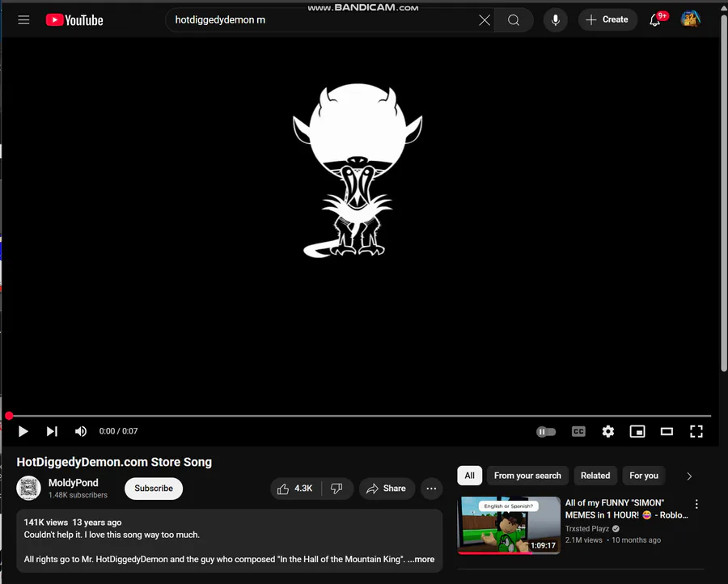728x584 pixels.
Task: Show more filter chips arrow
Action: click(x=689, y=476)
